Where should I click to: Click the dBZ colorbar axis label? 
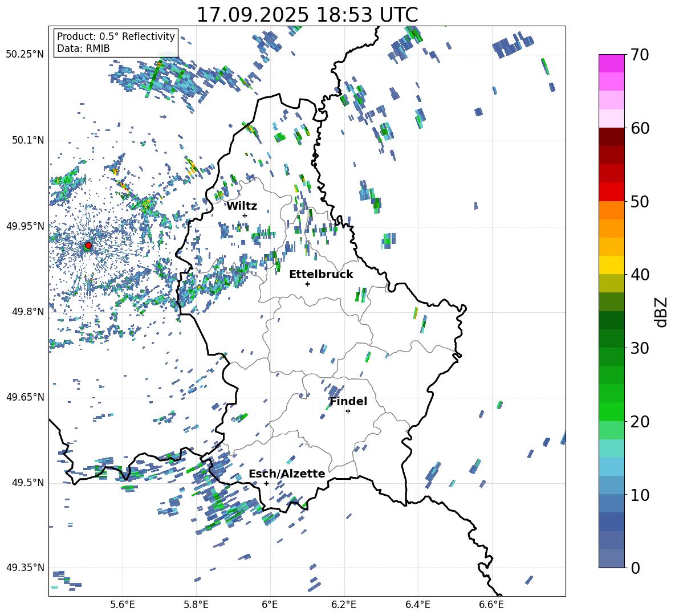pyautogui.click(x=662, y=312)
